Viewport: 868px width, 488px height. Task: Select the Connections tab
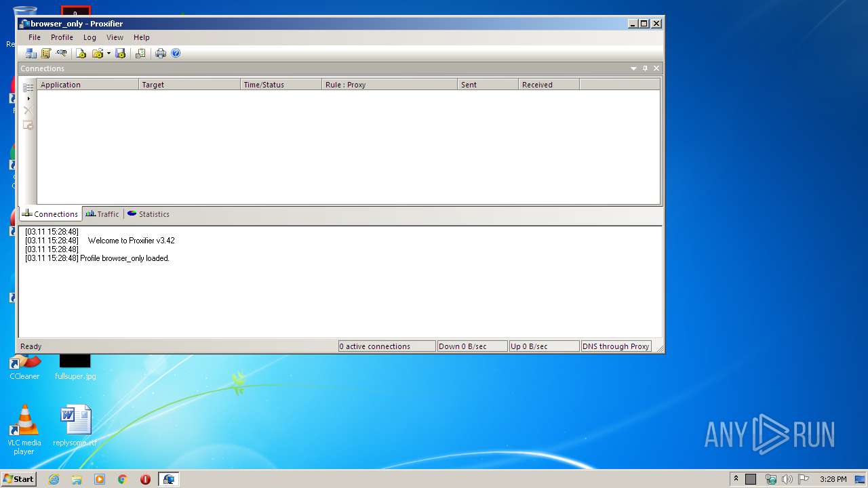[50, 214]
